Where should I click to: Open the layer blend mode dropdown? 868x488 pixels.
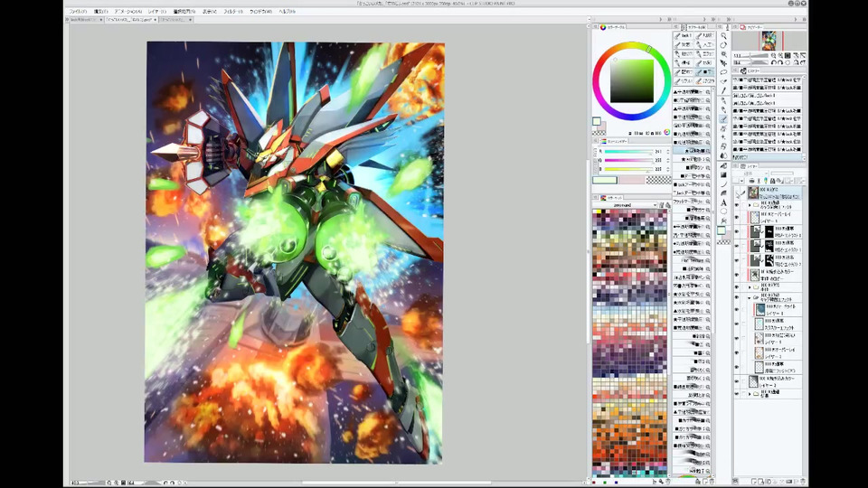click(751, 173)
